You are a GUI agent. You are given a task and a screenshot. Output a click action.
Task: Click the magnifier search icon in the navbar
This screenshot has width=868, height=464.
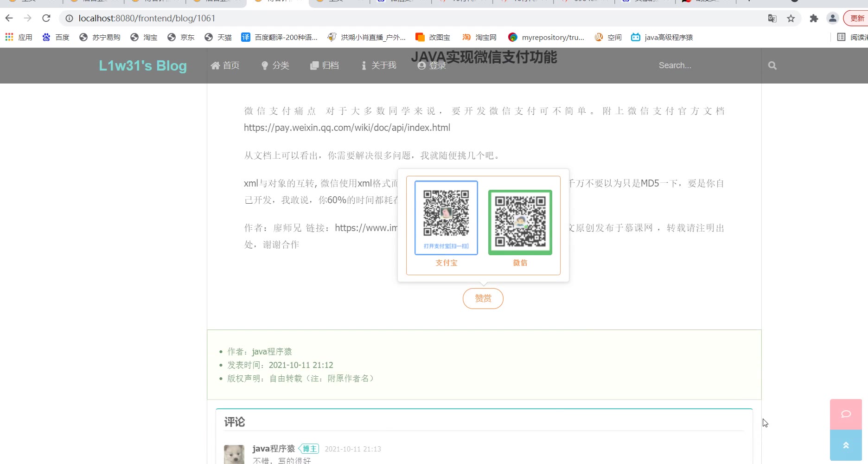coord(772,65)
